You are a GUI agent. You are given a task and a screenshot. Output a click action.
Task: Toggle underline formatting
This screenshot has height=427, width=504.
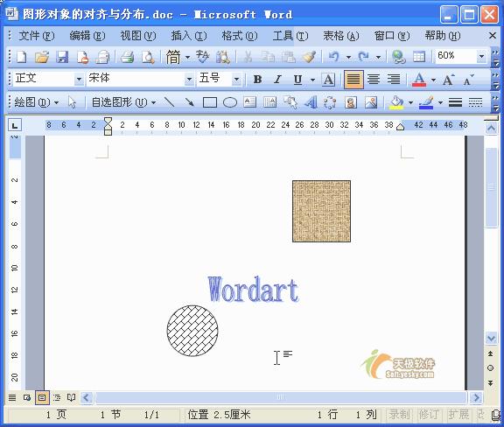[x=298, y=79]
